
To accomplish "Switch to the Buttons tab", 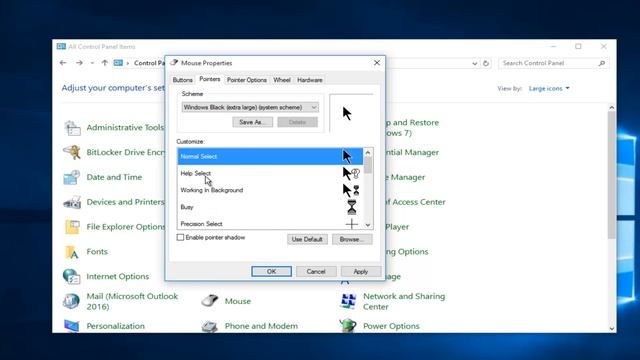I will (182, 80).
